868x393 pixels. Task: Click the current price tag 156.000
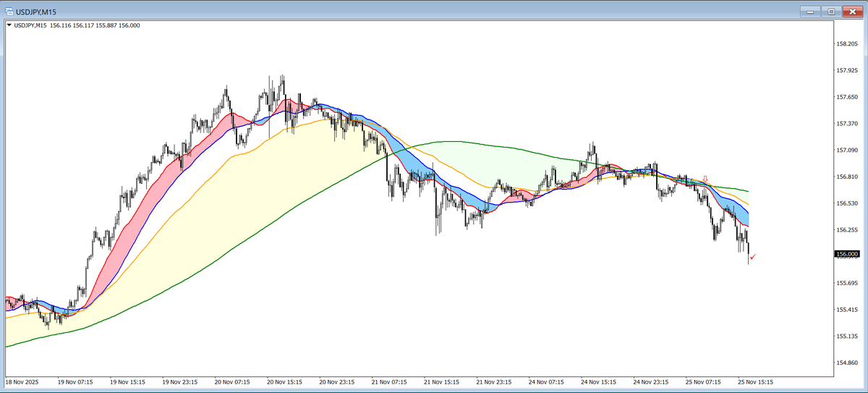tap(846, 254)
